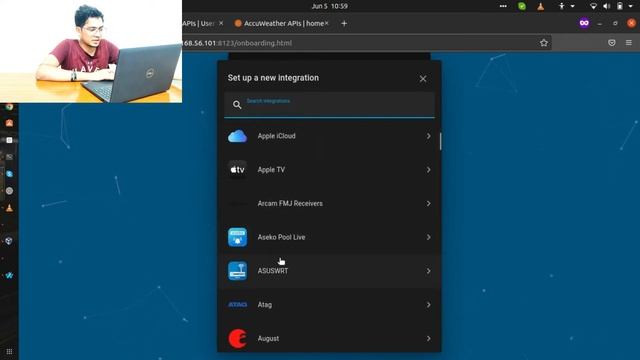The image size is (640, 360).
Task: Click the integration list scrollbar thumb
Action: point(440,141)
